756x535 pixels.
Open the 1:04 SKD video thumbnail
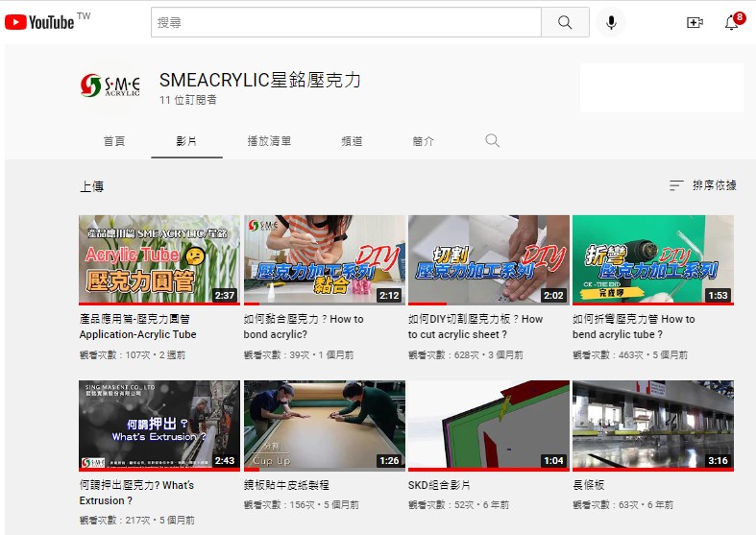[489, 426]
